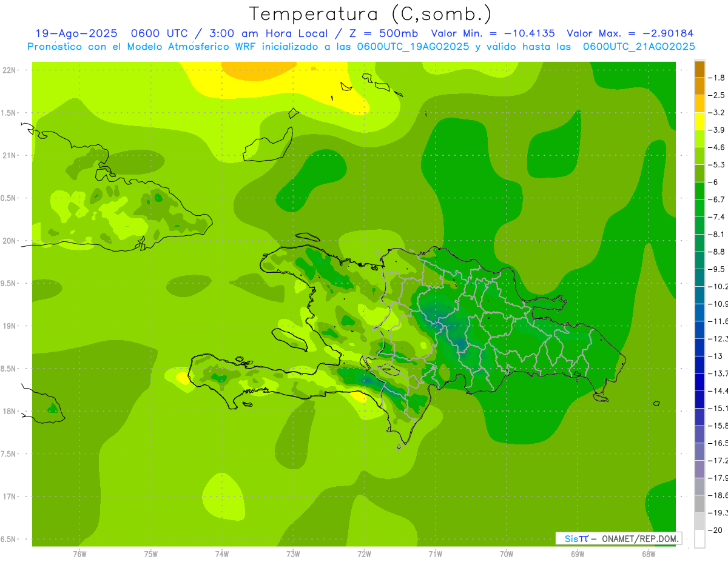
Task: Click the '0600UTC_19AGO2025' initialization timestamp
Action: point(413,47)
